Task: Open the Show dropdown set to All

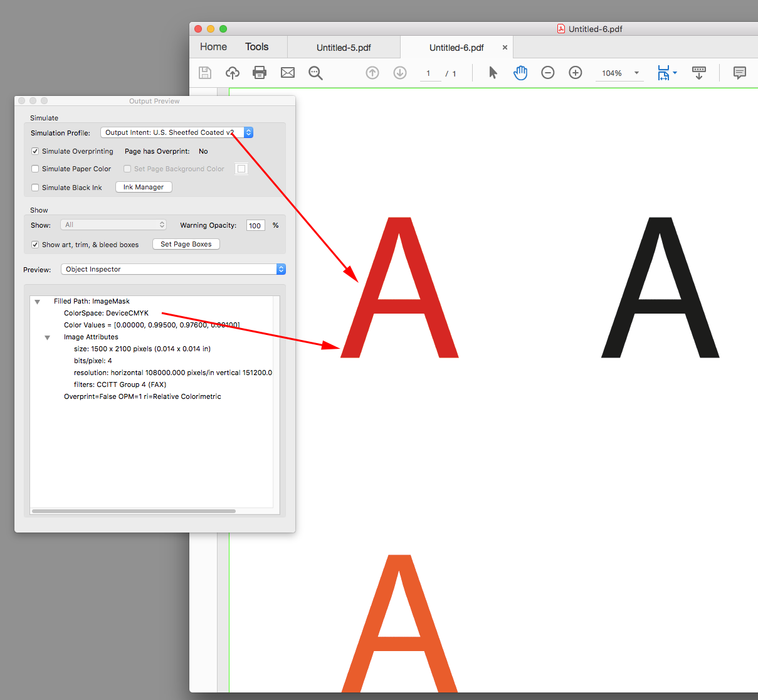Action: point(113,225)
